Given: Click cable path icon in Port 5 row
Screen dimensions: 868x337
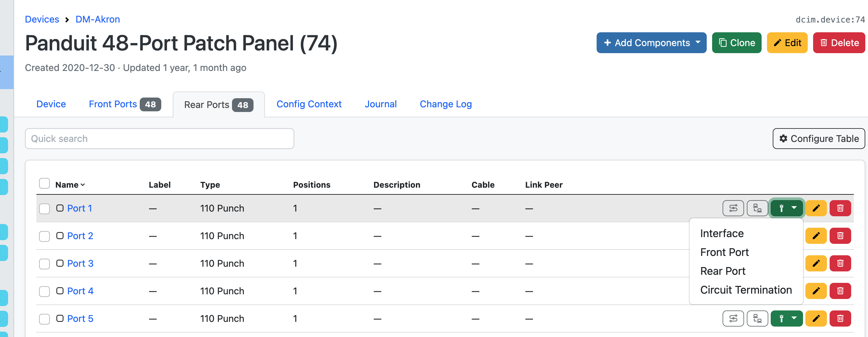Looking at the screenshot, I should point(757,319).
